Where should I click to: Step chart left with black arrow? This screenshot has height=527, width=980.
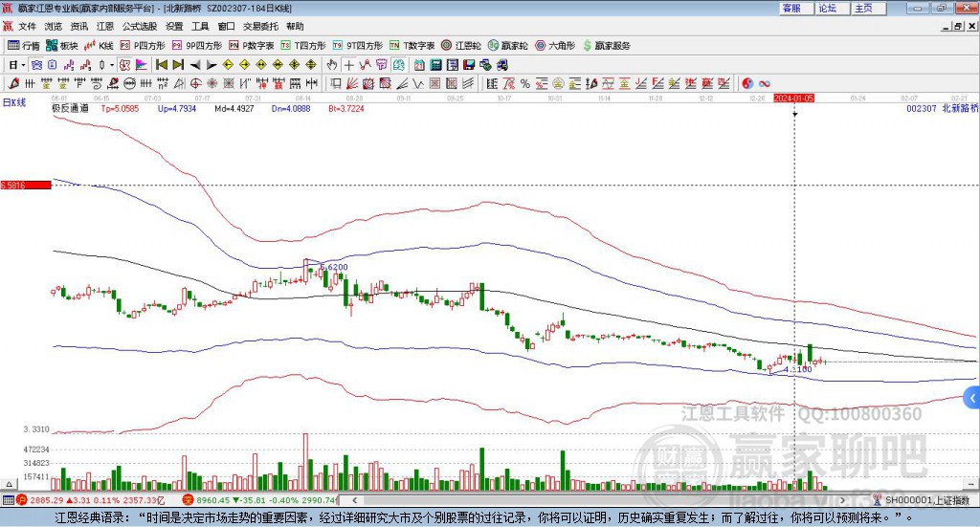click(195, 65)
